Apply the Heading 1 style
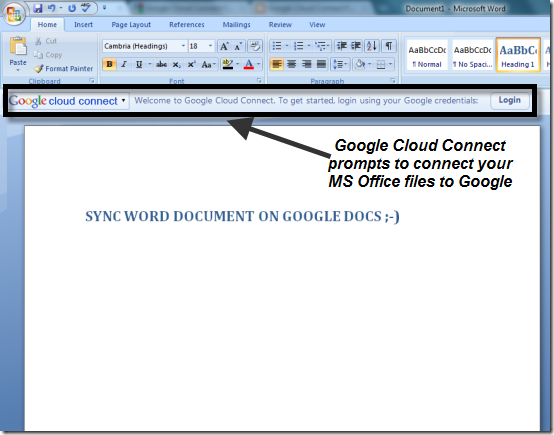This screenshot has height=435, width=554. (x=518, y=55)
